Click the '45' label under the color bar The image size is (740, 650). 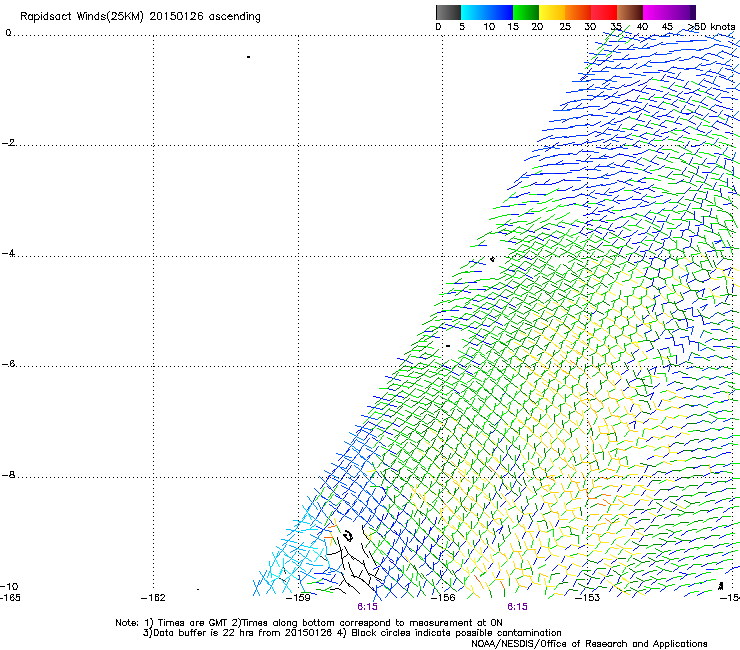point(667,27)
